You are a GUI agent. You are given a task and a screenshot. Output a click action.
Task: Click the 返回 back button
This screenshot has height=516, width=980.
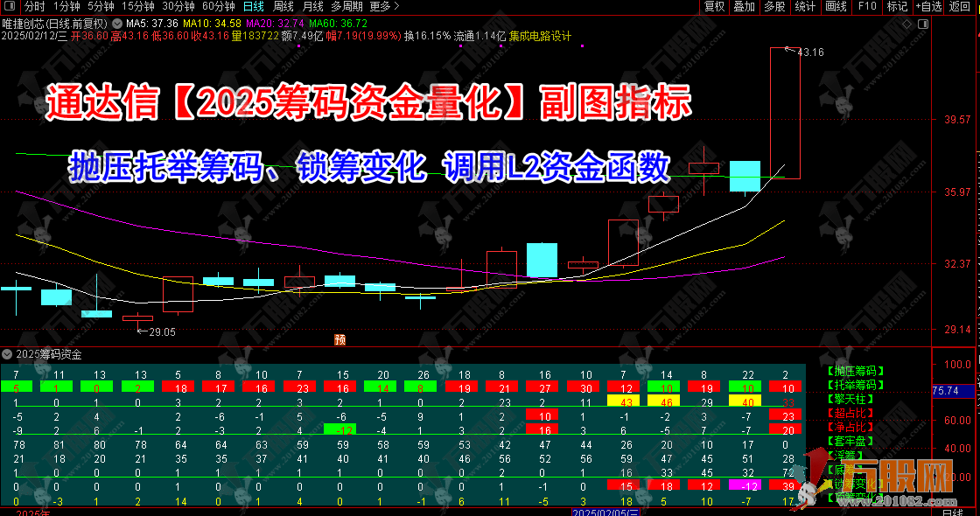[x=959, y=6]
